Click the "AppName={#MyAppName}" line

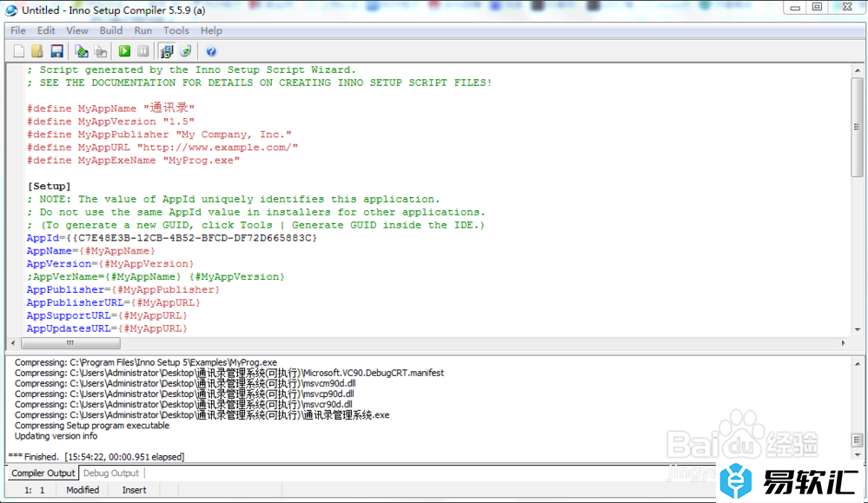[90, 251]
